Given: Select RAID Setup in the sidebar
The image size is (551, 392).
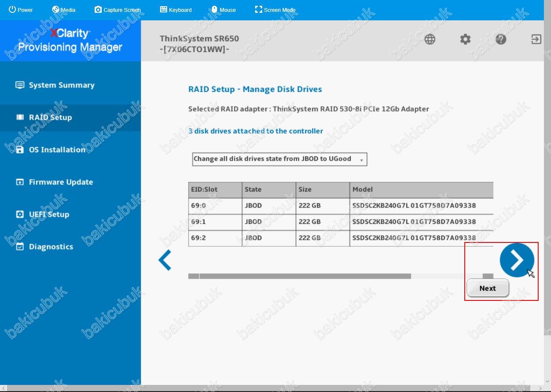Looking at the screenshot, I should point(70,118).
